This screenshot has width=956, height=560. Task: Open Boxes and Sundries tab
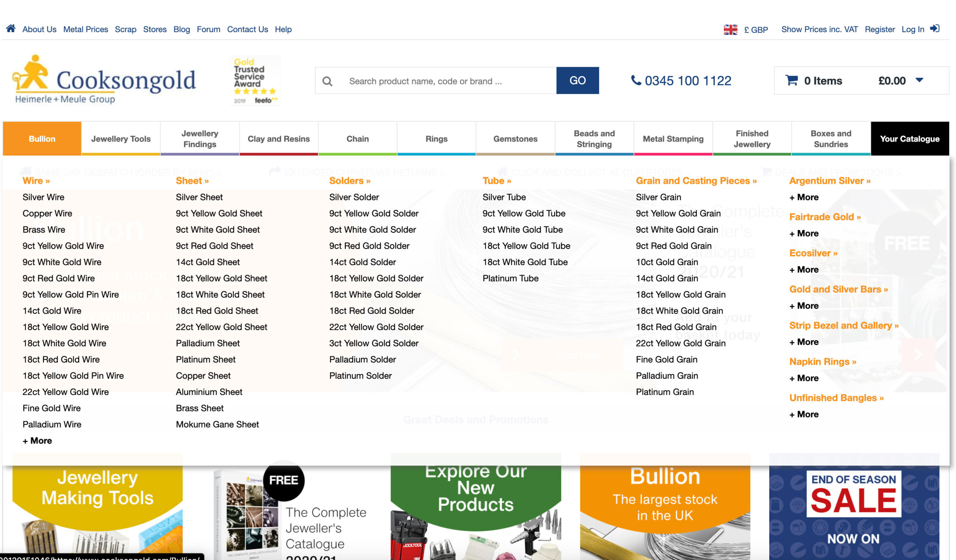pyautogui.click(x=831, y=139)
